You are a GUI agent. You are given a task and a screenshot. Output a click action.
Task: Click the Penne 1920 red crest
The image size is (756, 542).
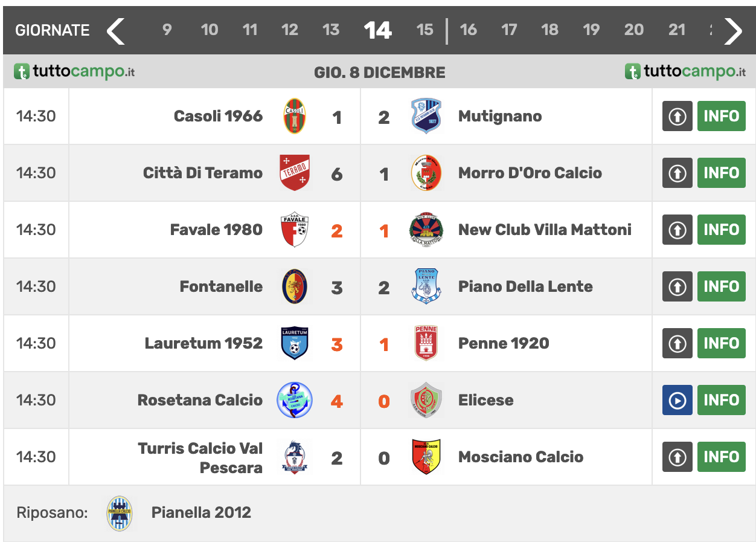[x=426, y=343]
